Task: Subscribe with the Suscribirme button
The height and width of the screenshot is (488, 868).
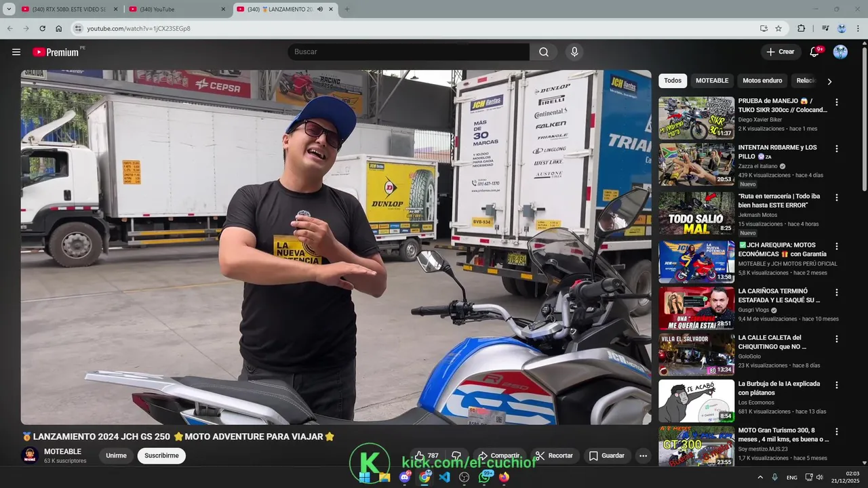Action: point(161,455)
